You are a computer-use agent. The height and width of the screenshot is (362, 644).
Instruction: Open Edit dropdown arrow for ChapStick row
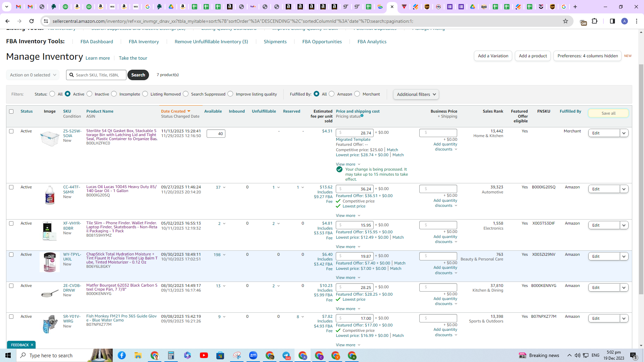click(624, 256)
